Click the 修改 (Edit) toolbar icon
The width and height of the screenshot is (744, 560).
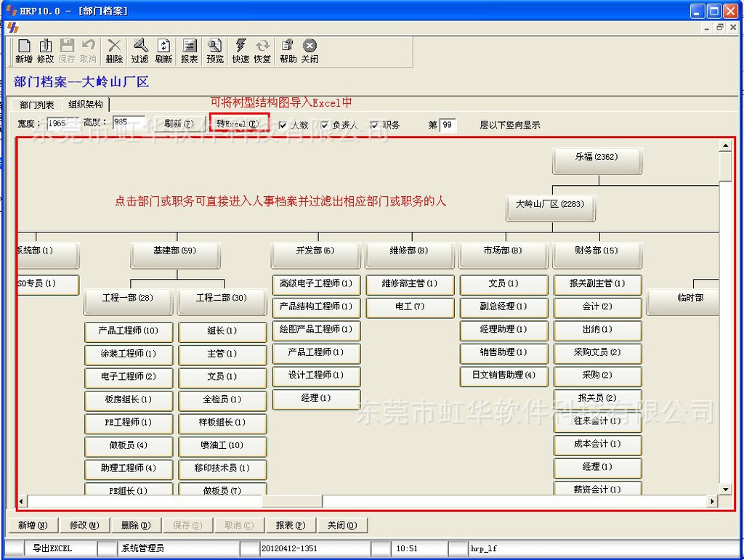[45, 50]
